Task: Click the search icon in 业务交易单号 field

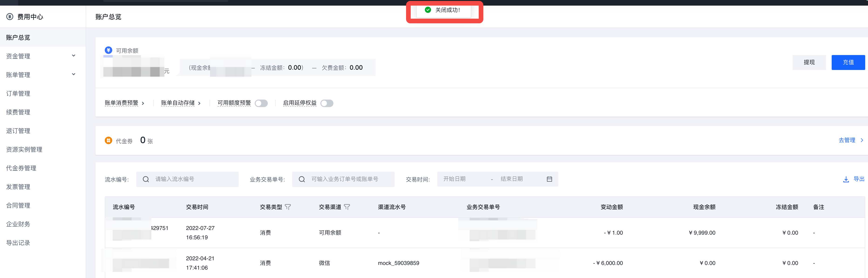Action: [302, 179]
